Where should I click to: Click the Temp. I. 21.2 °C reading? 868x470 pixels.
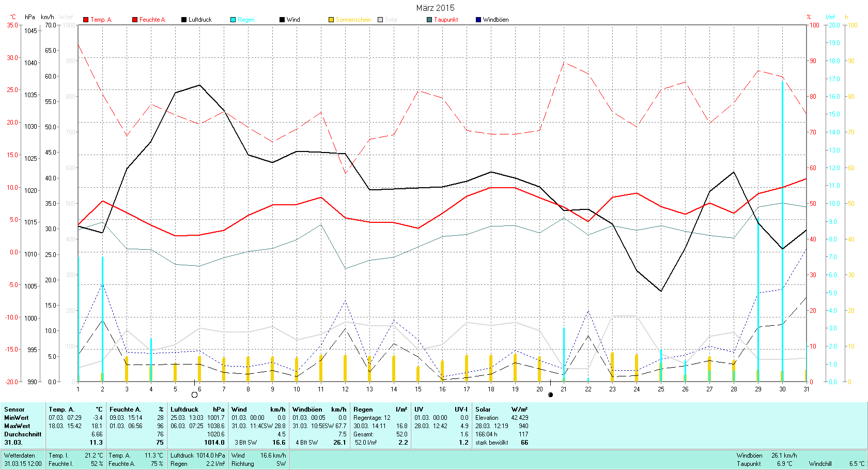point(76,456)
